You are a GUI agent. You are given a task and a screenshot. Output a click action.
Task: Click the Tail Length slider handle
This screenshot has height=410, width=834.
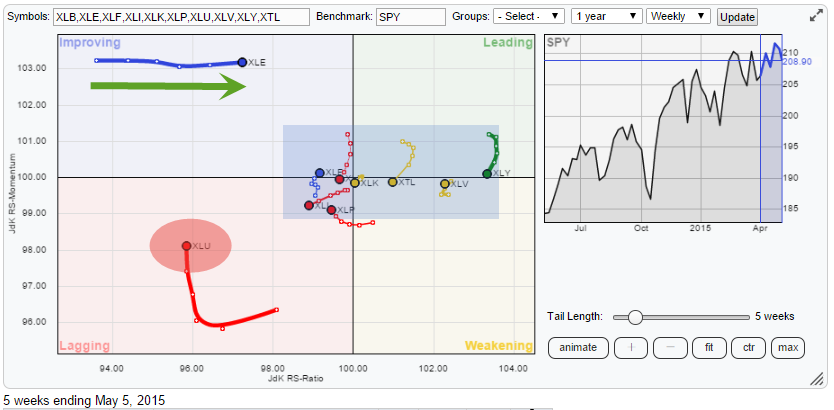point(635,317)
